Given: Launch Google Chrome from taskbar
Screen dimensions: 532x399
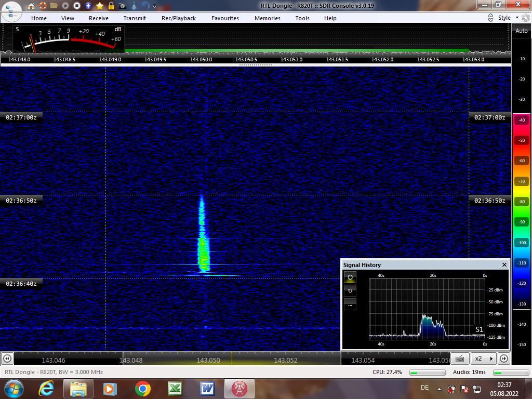Looking at the screenshot, I should click(142, 389).
